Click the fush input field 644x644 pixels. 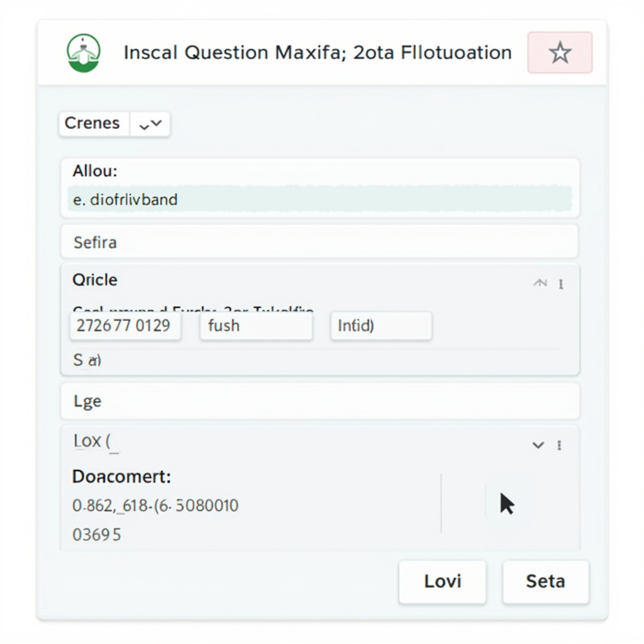(x=257, y=326)
